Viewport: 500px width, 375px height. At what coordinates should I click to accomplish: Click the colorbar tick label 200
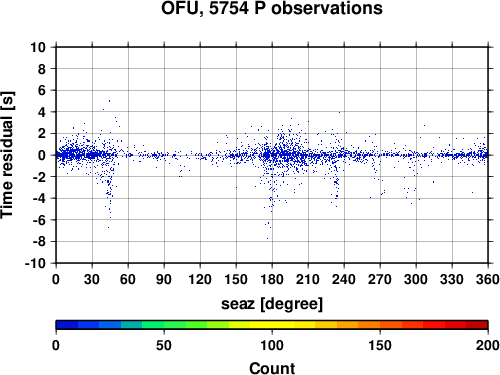[x=487, y=345]
